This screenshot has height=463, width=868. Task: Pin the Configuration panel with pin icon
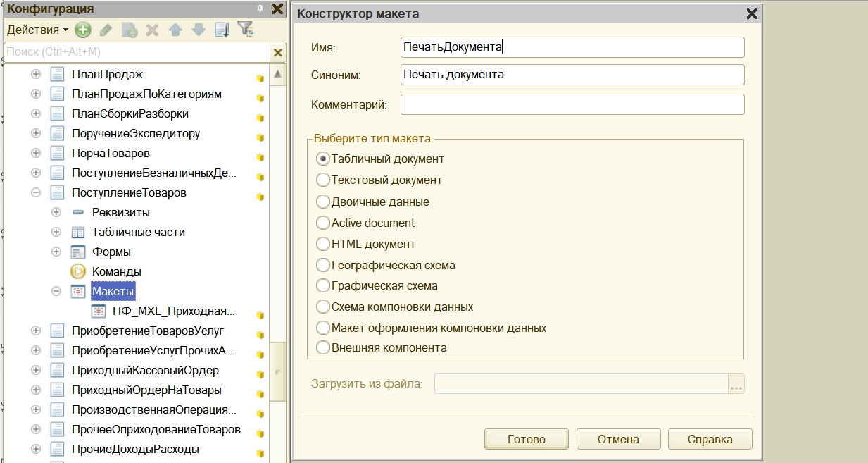click(260, 9)
